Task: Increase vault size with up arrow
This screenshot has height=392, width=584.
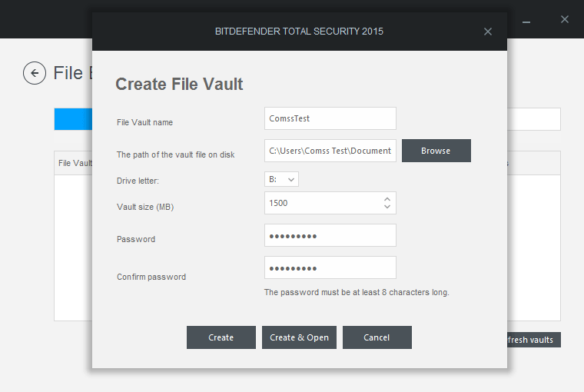Action: [387, 199]
